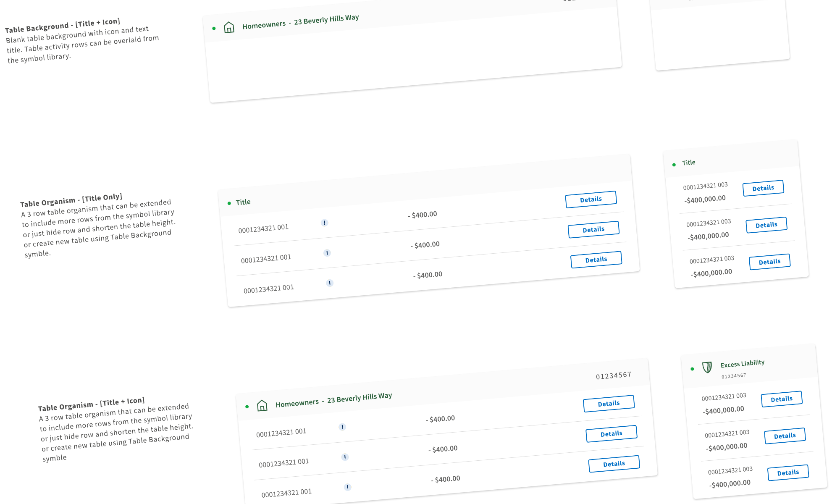This screenshot has width=840, height=504.
Task: Click last Details button in narrow Title card
Action: [x=769, y=262]
